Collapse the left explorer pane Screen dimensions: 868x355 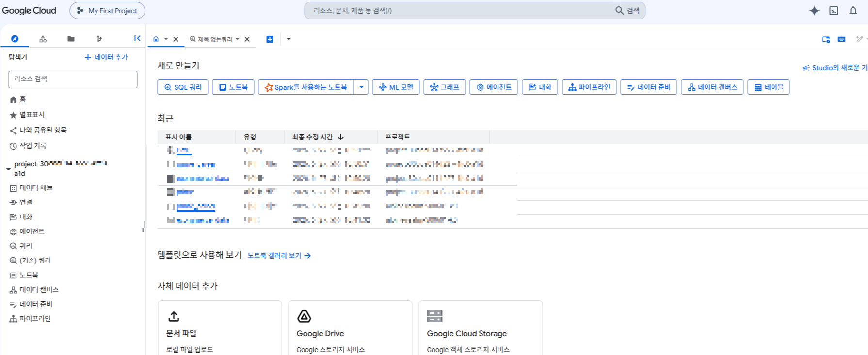pos(137,38)
